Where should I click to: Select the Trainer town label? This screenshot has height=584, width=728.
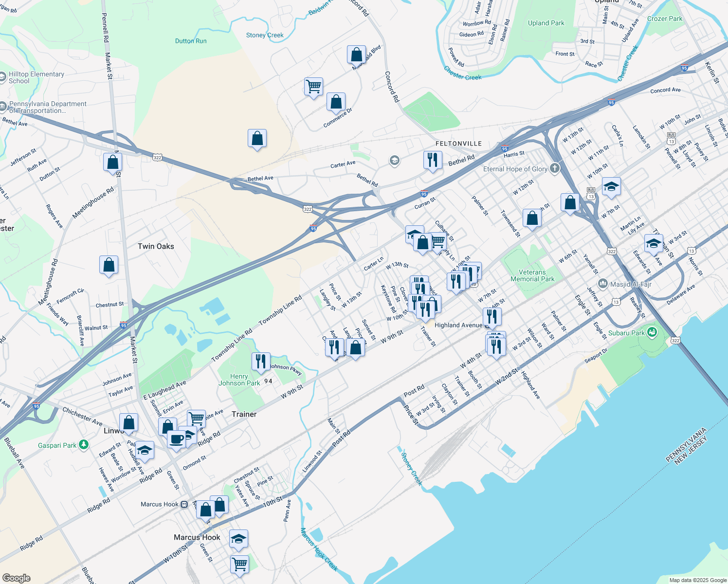pos(244,414)
